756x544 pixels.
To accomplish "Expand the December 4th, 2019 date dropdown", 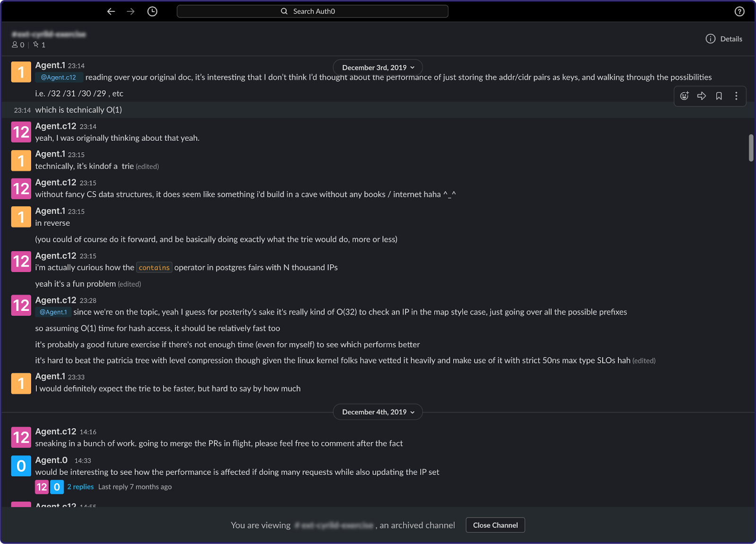I will [378, 412].
